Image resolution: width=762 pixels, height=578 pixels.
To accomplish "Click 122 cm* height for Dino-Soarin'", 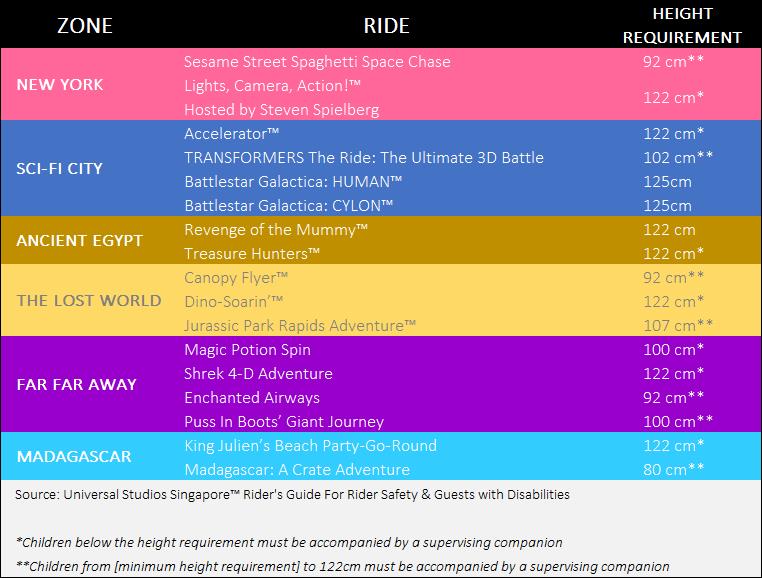I will point(673,301).
